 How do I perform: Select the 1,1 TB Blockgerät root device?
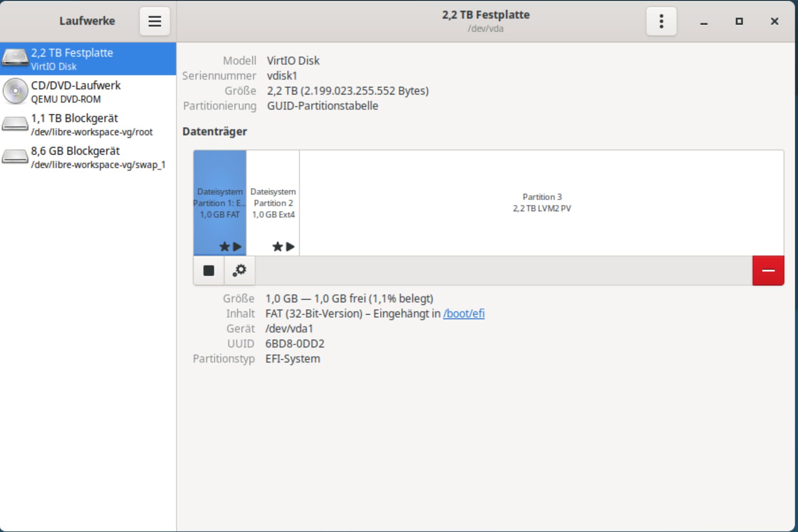coord(88,125)
